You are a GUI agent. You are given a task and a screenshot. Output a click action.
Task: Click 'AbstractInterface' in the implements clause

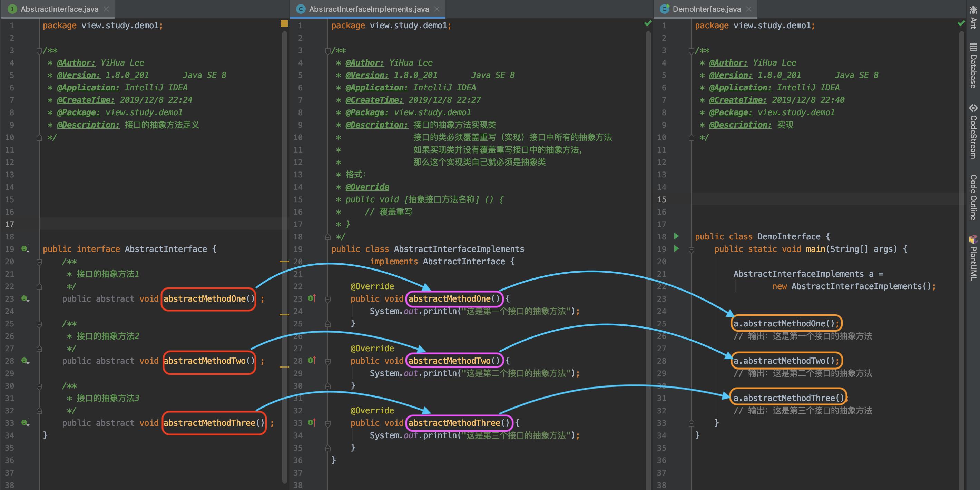tap(464, 261)
